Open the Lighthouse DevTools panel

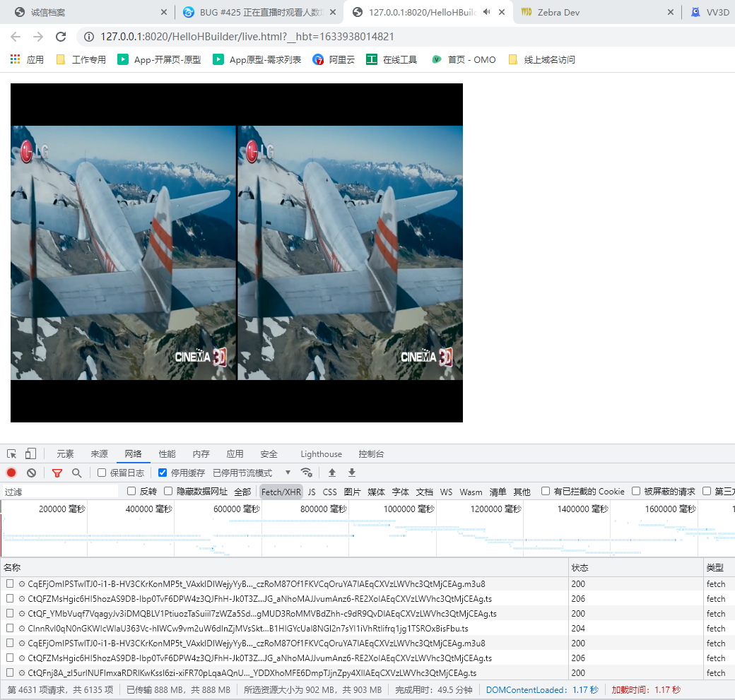321,454
